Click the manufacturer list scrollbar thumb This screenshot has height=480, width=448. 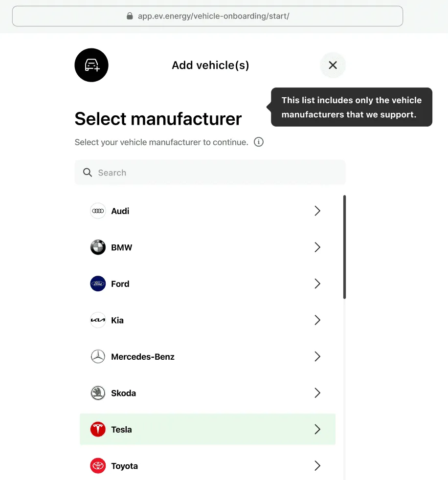344,247
